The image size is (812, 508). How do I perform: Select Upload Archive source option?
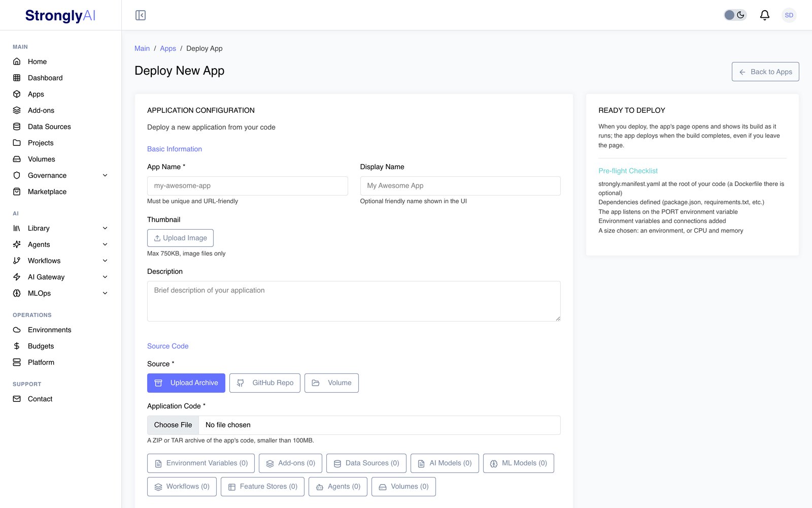pyautogui.click(x=186, y=383)
